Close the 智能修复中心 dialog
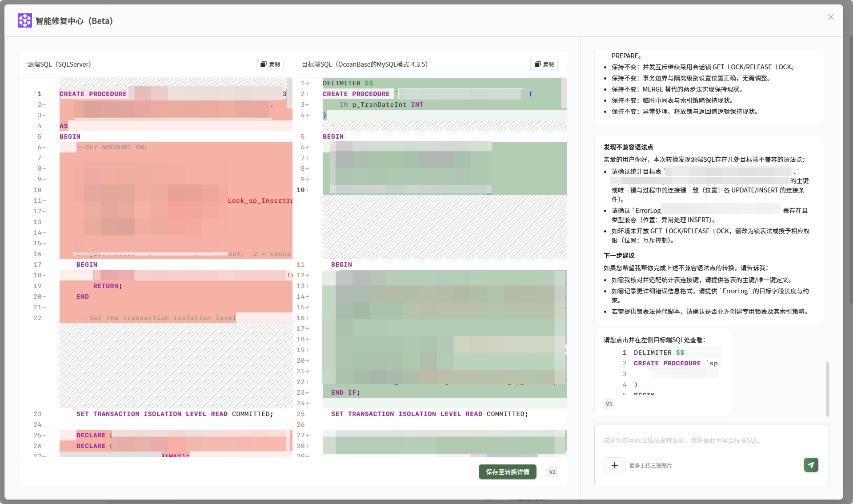The width and height of the screenshot is (853, 504). (830, 17)
